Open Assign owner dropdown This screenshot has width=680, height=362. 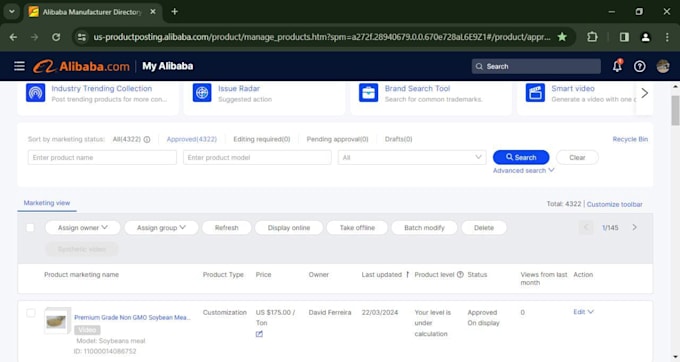(x=82, y=228)
